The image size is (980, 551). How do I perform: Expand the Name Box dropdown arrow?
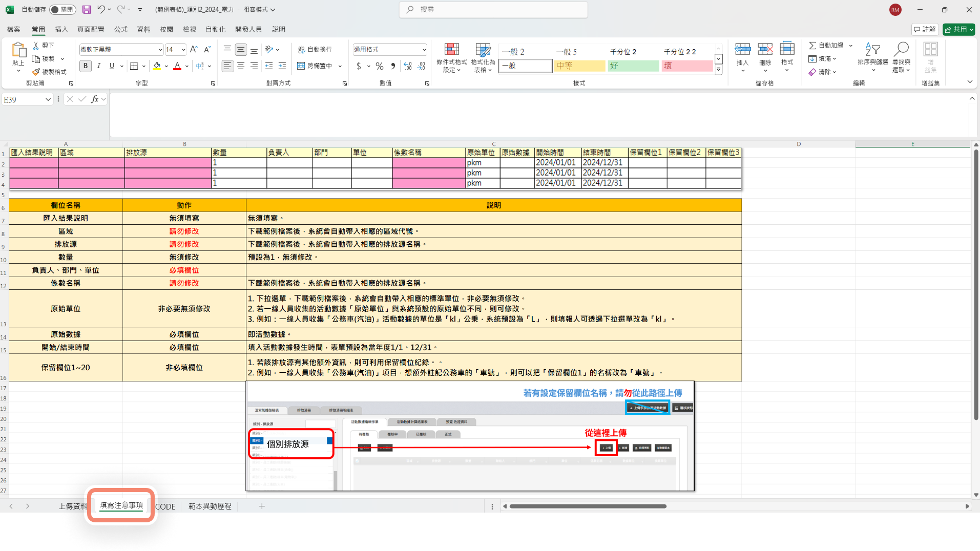click(x=48, y=99)
